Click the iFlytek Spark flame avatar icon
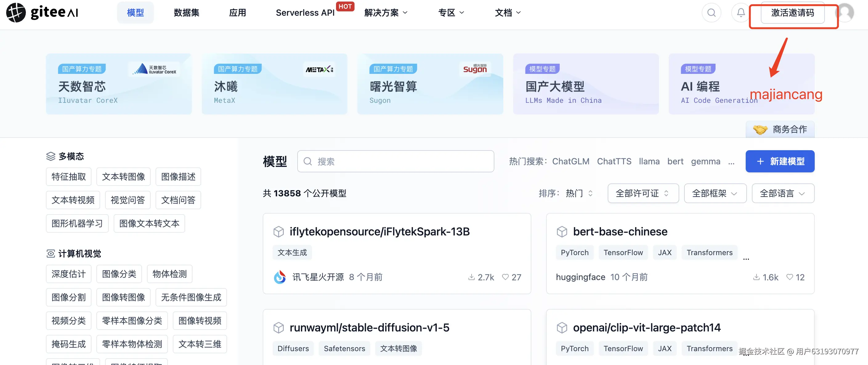The height and width of the screenshot is (365, 868). (x=280, y=277)
